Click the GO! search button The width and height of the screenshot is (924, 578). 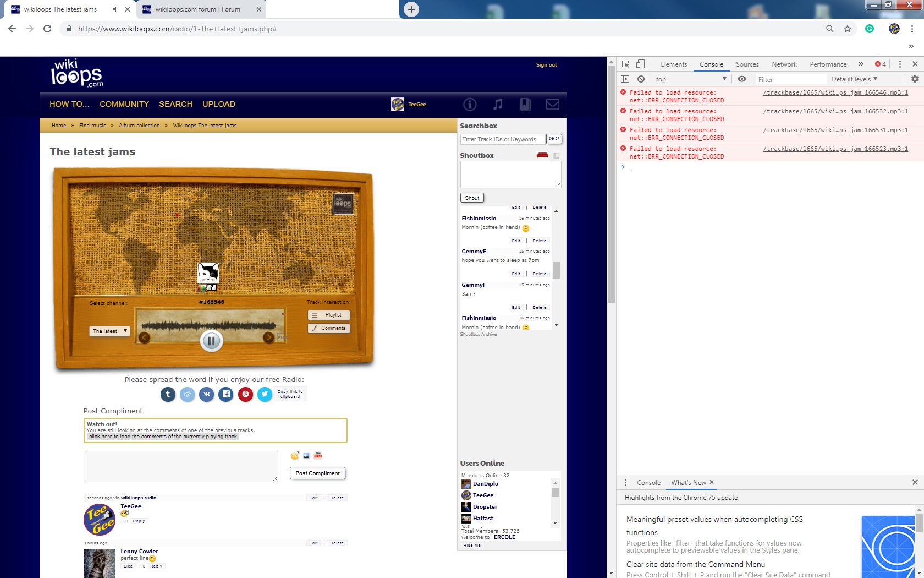coord(554,139)
